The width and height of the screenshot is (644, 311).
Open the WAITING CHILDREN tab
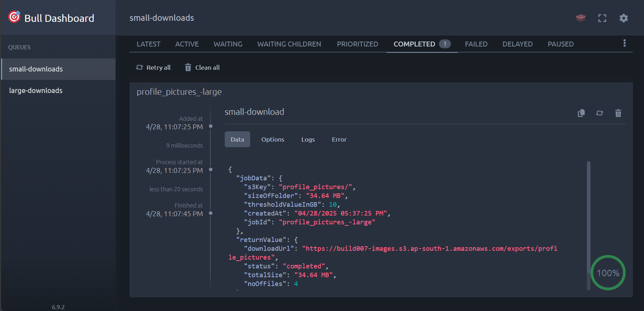(289, 44)
